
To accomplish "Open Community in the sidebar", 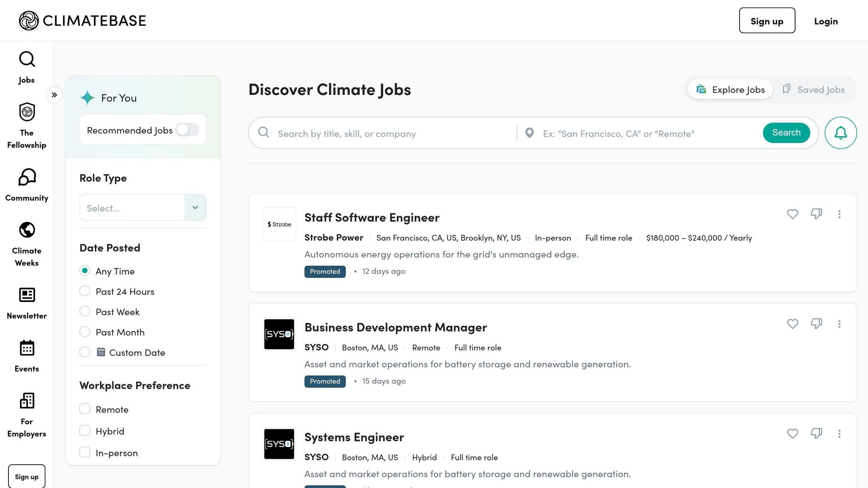I will (27, 185).
